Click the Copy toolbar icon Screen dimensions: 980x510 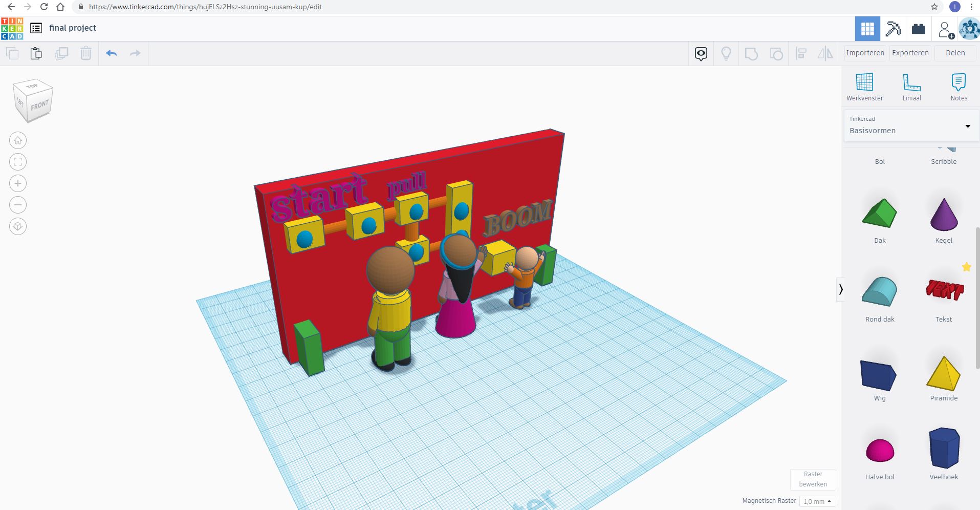12,53
